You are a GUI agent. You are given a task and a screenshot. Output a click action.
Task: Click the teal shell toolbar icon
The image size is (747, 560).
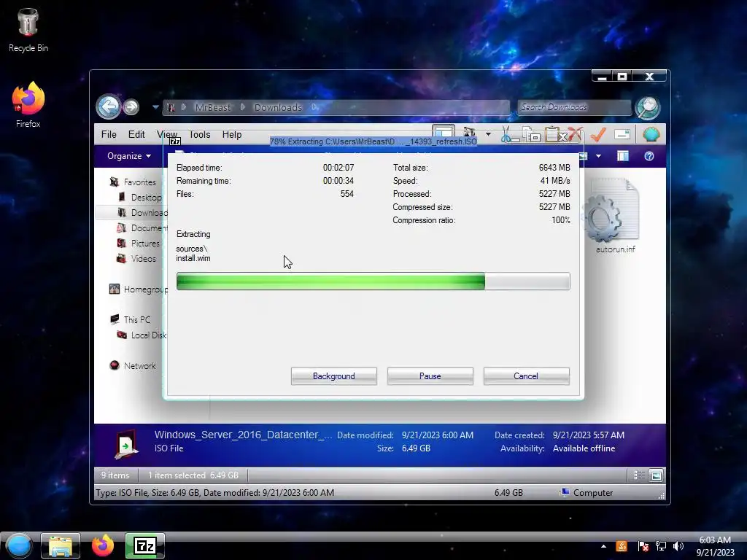[x=651, y=135]
